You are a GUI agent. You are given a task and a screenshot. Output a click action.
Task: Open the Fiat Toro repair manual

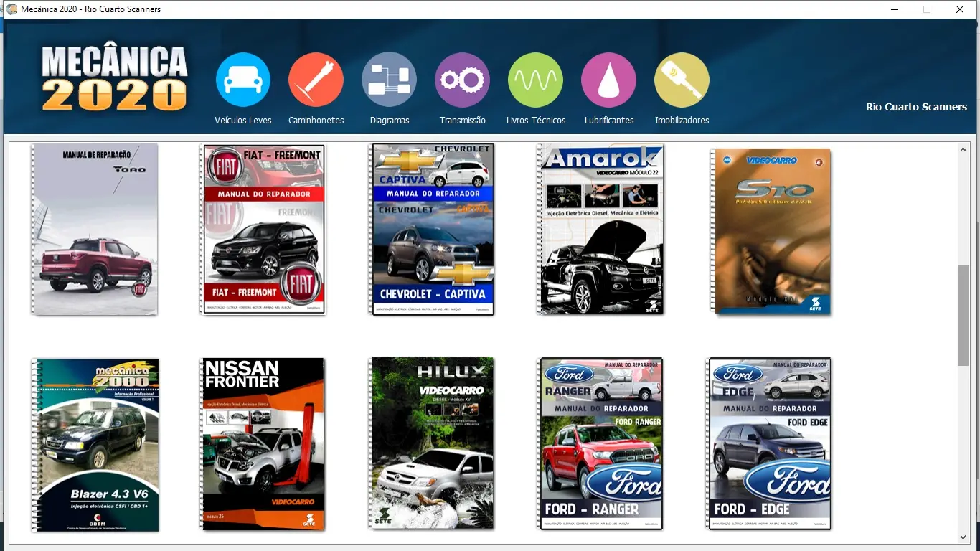click(95, 229)
